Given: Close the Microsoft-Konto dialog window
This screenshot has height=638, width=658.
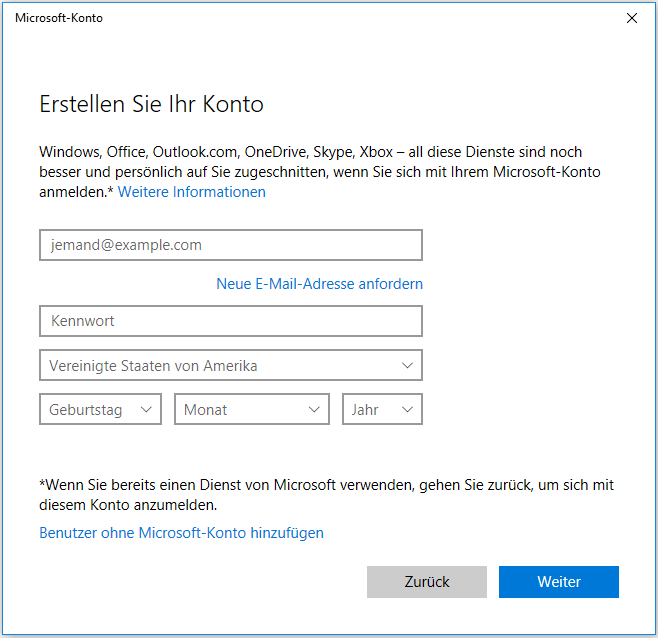Looking at the screenshot, I should coord(632,18).
